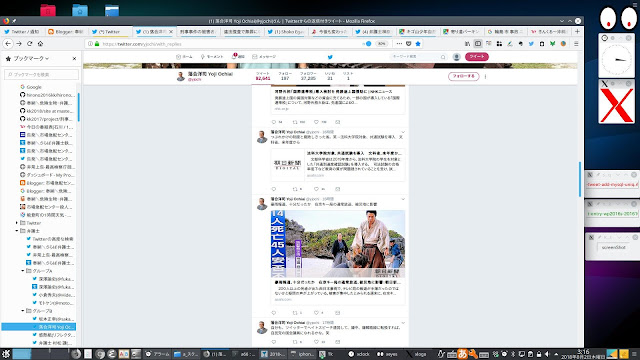This screenshot has height=360, width=640.
Task: Like the tweet with the samurai photo
Action: (x=316, y=313)
